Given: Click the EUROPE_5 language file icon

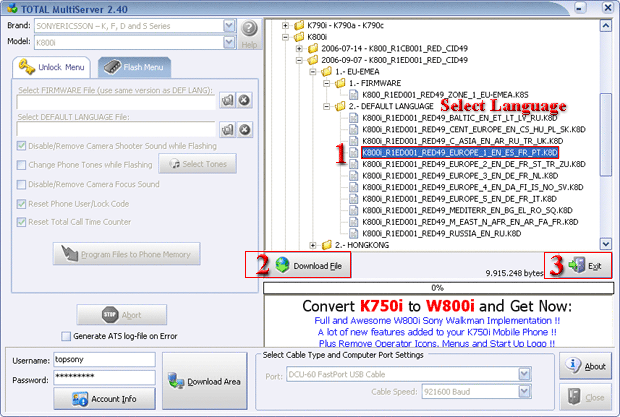Looking at the screenshot, I should [353, 199].
